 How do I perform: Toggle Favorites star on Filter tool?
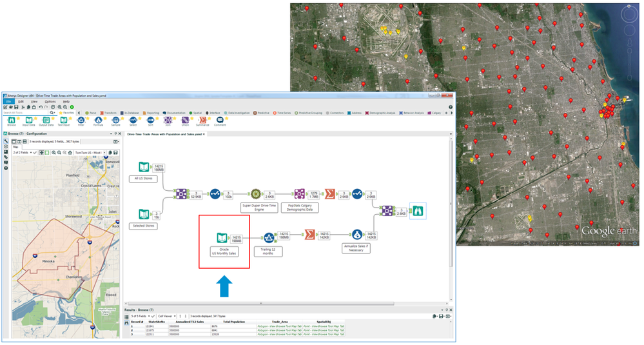click(x=88, y=118)
